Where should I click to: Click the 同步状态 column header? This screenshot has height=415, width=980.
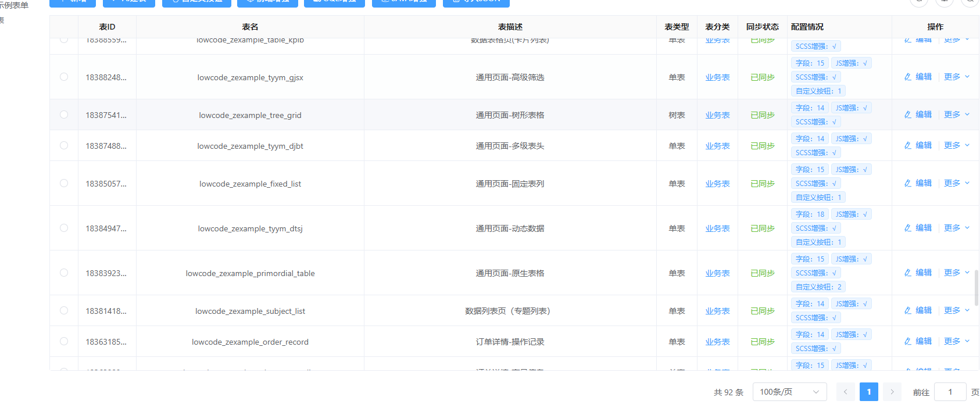pos(762,27)
